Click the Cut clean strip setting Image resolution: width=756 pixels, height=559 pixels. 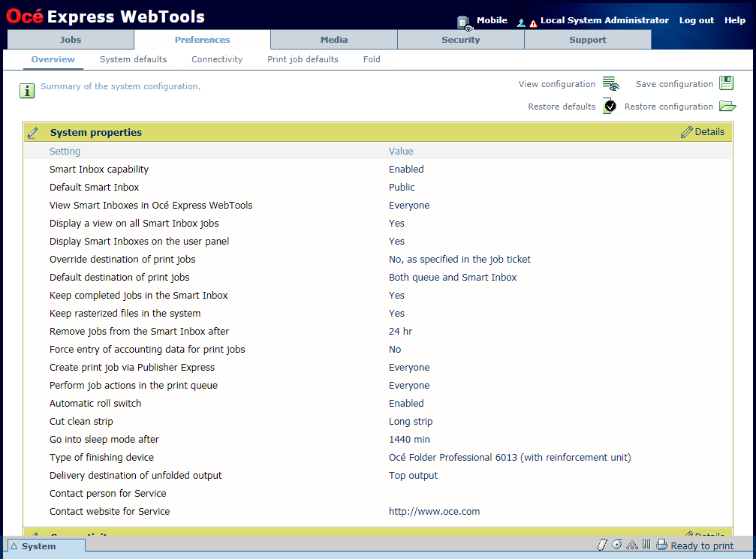(x=81, y=421)
